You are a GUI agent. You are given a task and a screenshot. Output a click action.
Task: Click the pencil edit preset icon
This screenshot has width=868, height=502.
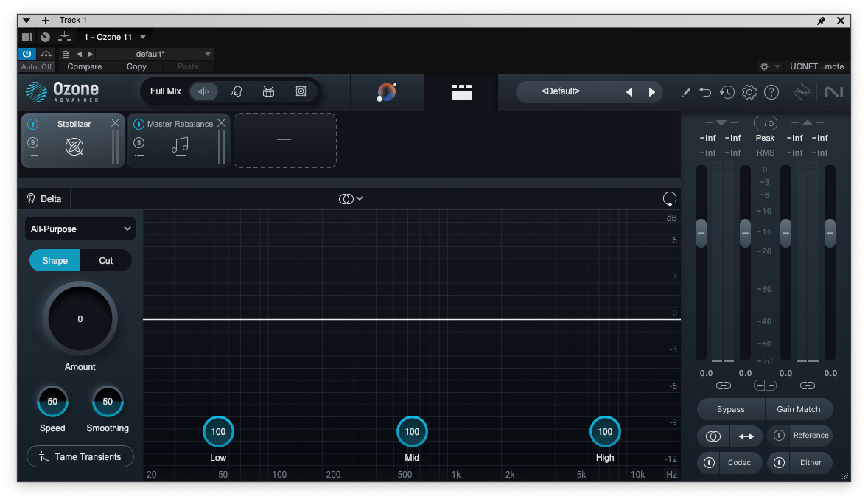point(685,93)
